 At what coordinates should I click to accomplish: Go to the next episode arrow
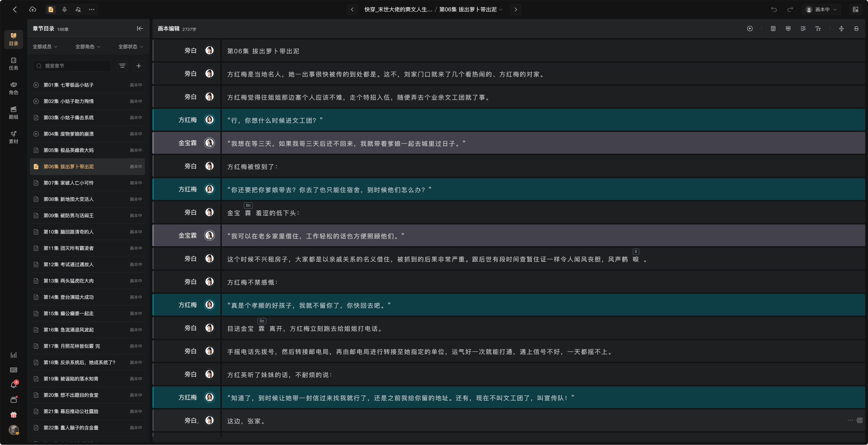516,9
